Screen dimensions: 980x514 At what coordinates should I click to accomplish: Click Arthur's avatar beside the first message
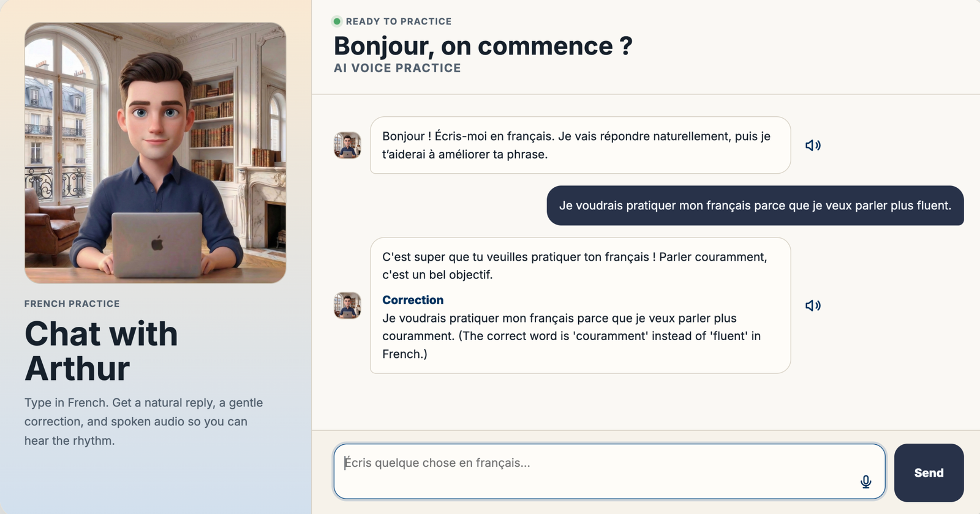point(347,146)
